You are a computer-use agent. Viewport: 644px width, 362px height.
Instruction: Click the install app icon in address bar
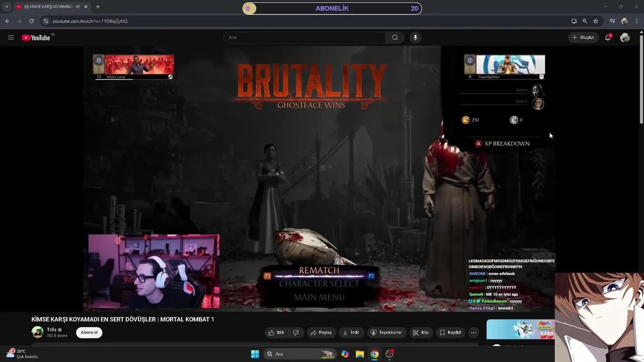574,21
